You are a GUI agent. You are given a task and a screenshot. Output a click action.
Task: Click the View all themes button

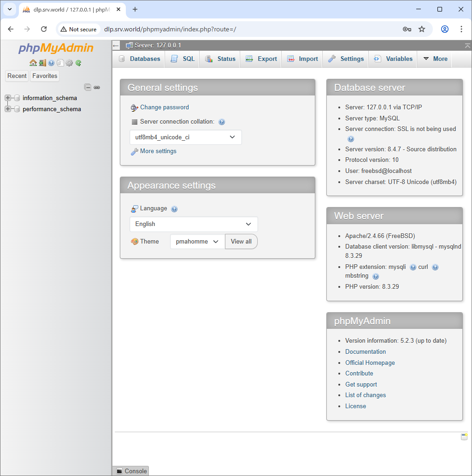(x=241, y=242)
